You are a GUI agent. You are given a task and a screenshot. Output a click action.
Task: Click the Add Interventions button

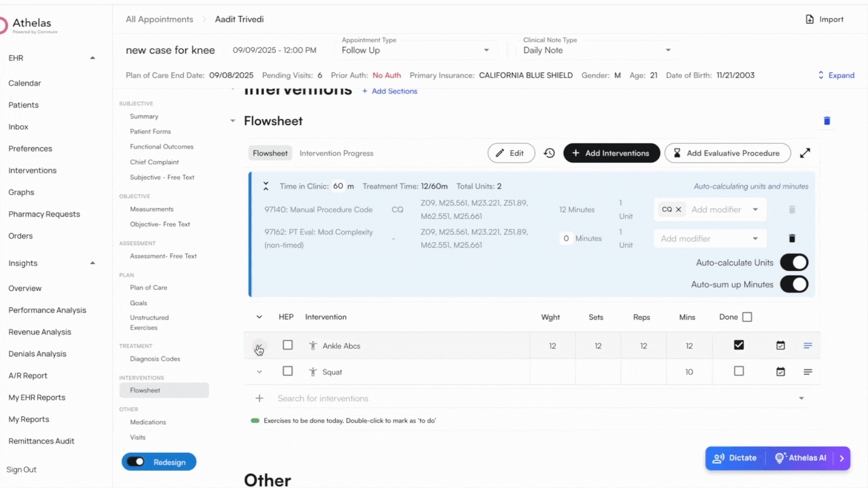tap(611, 153)
